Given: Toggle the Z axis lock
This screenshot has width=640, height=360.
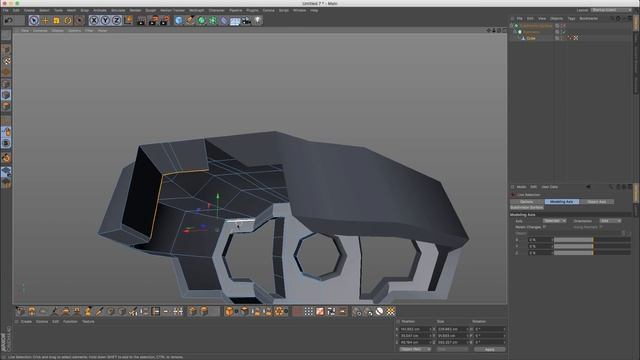Looking at the screenshot, I should coord(116,20).
